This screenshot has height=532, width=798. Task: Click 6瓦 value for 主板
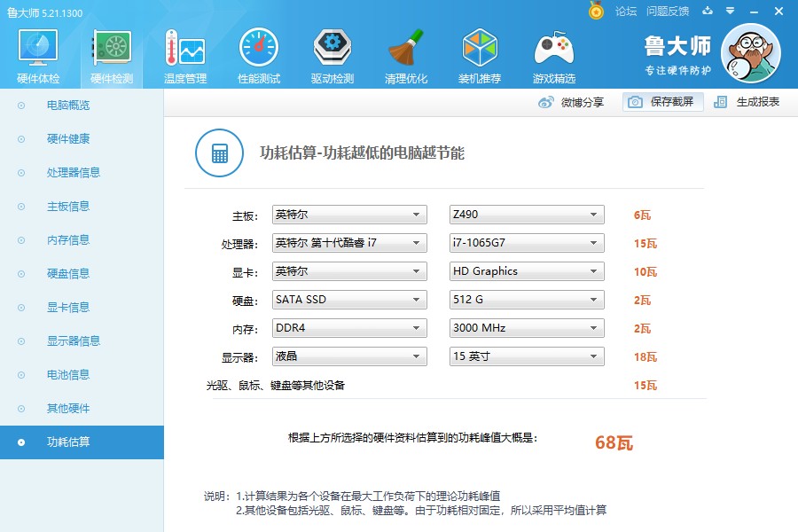642,215
